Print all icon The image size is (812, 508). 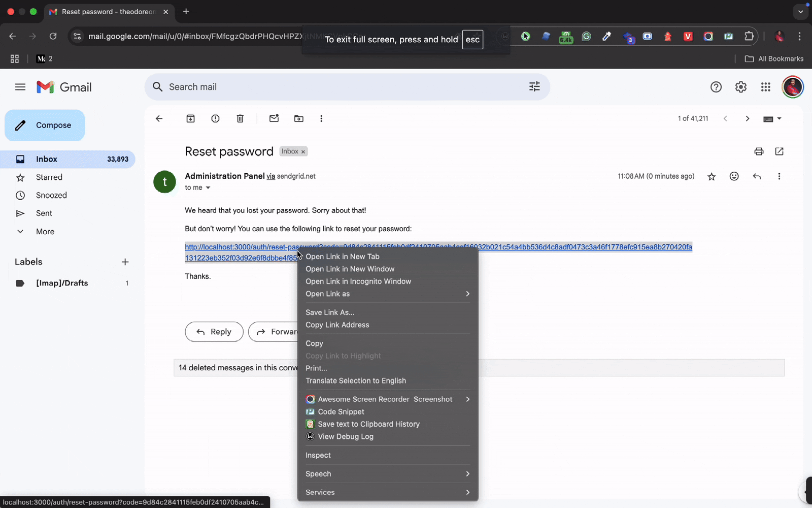pyautogui.click(x=759, y=151)
